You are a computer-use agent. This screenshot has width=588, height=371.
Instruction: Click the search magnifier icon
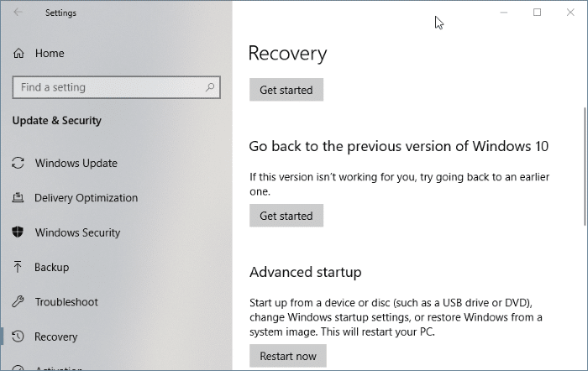(x=210, y=87)
